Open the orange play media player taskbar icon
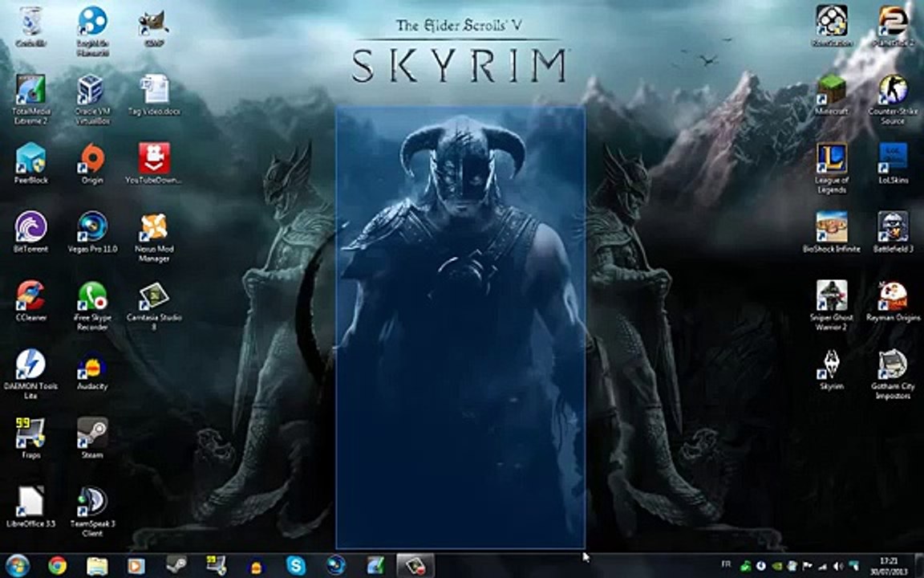 click(136, 566)
